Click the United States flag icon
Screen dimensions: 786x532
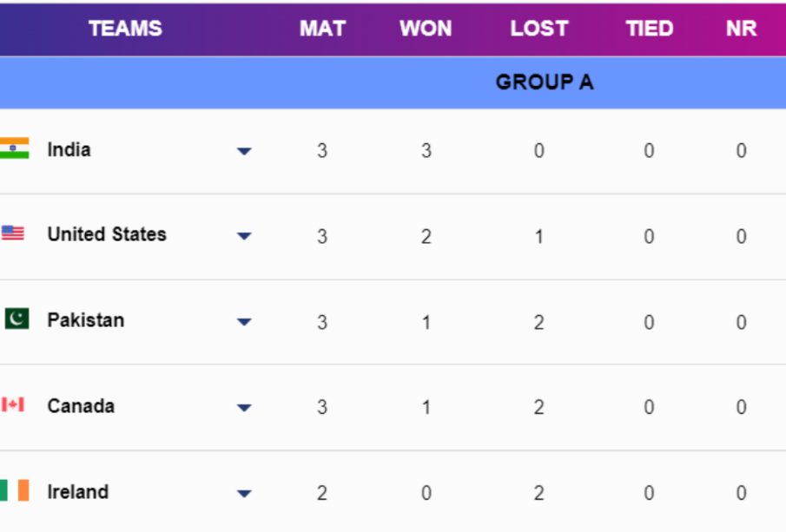(x=13, y=233)
